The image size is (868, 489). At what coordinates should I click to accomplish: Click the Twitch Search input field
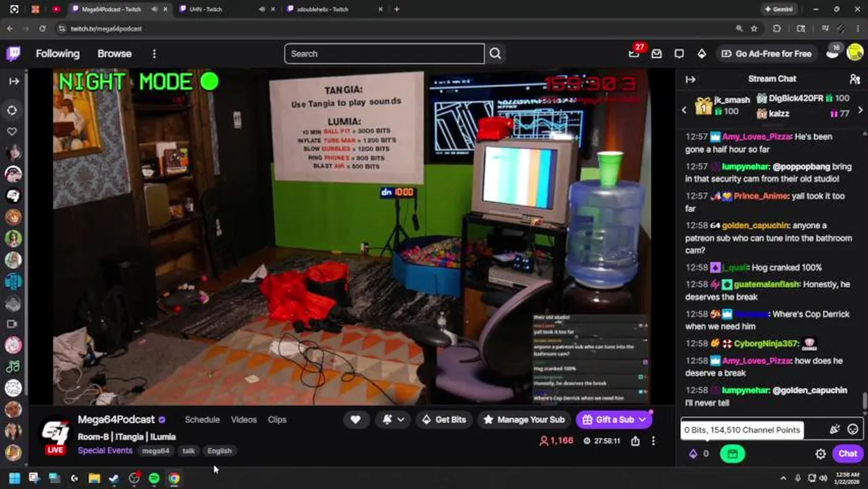click(384, 54)
